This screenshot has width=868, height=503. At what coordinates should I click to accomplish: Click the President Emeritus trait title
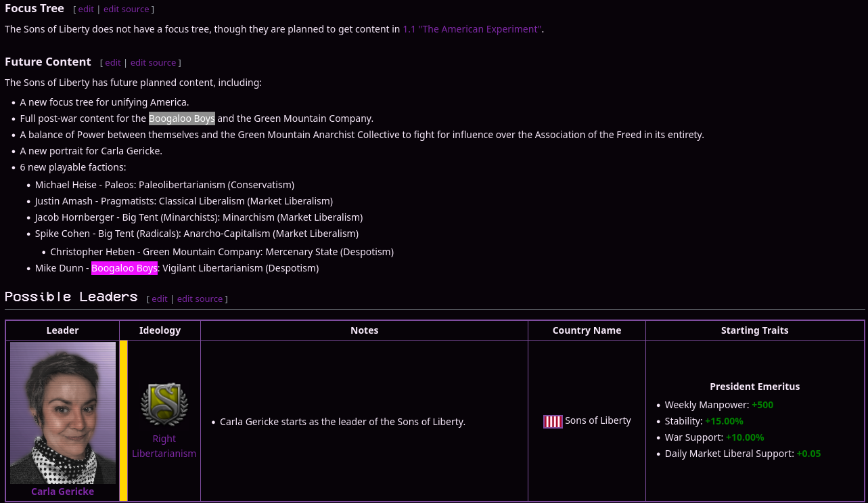point(755,387)
